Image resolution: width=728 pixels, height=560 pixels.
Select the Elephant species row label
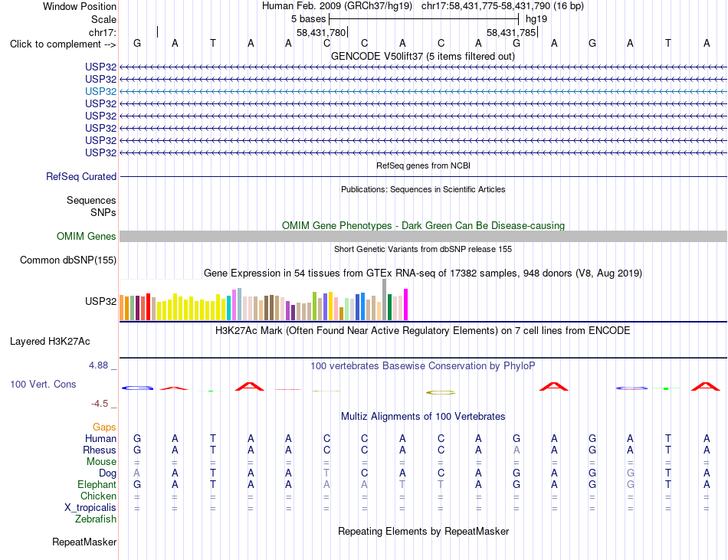tap(97, 484)
